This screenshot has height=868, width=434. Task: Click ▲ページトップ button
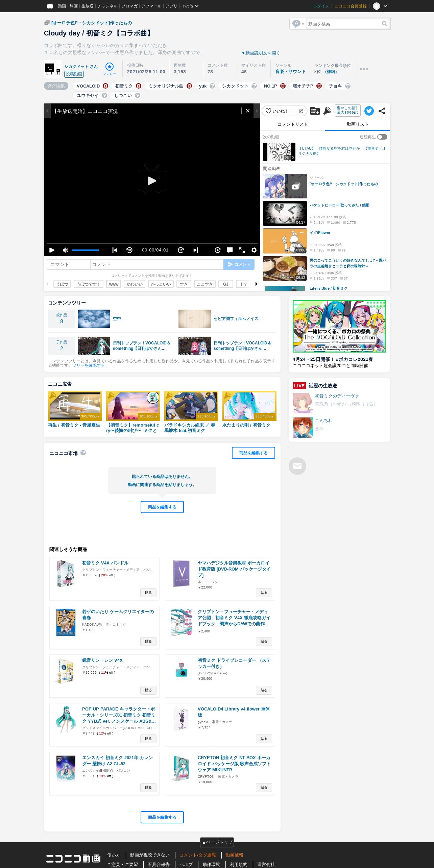[217, 842]
